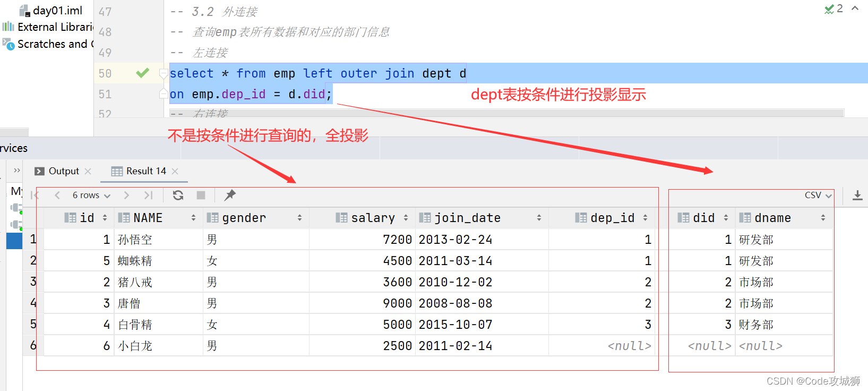This screenshot has width=868, height=391.
Task: Reload the query result data
Action: [x=178, y=195]
